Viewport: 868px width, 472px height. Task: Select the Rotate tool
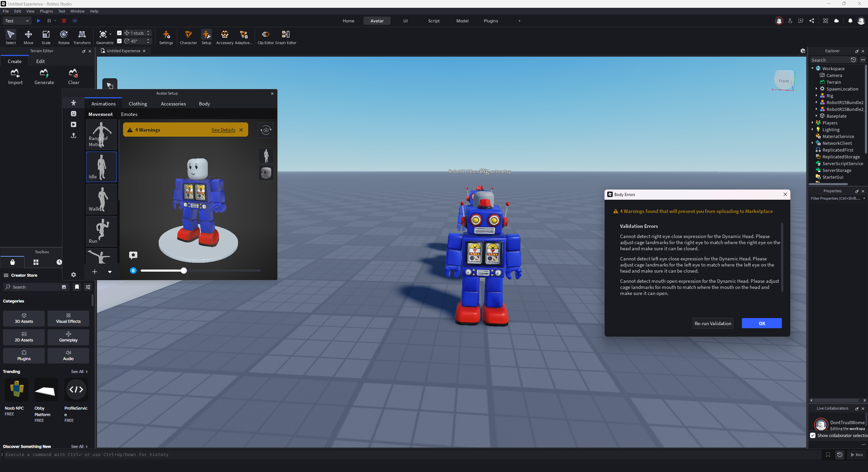click(x=64, y=37)
